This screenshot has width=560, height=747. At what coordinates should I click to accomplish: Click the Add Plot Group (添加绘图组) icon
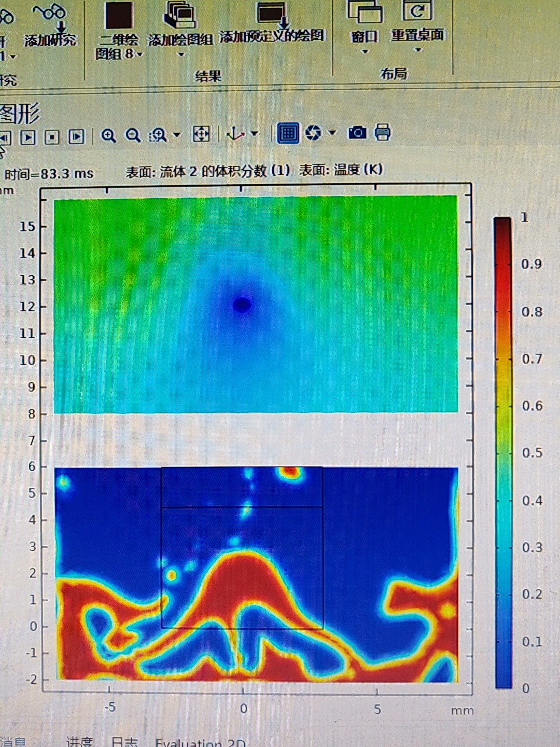180,15
